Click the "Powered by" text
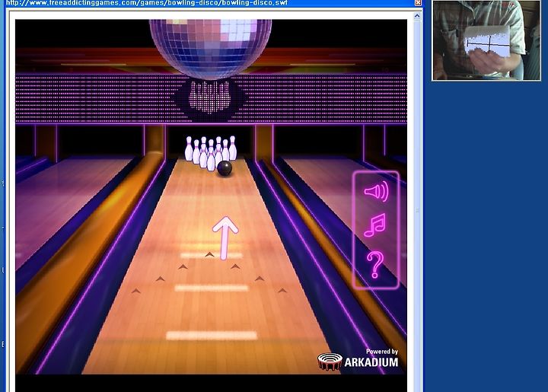 click(381, 352)
